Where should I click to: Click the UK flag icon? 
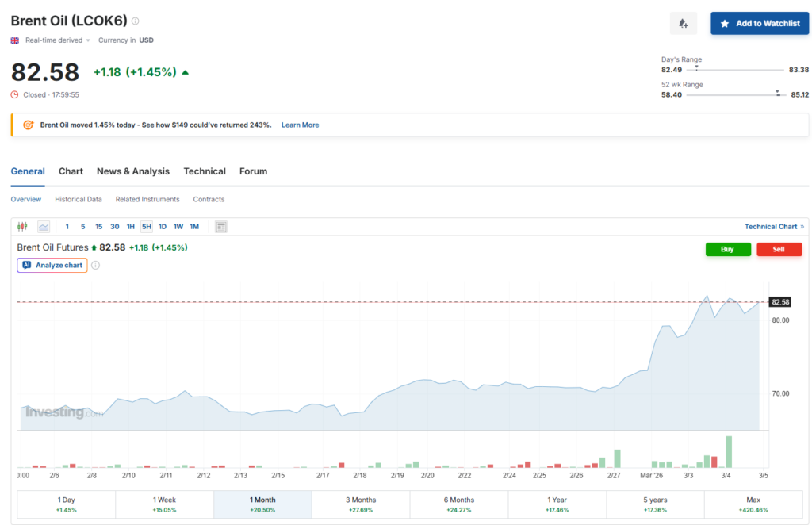(x=15, y=40)
